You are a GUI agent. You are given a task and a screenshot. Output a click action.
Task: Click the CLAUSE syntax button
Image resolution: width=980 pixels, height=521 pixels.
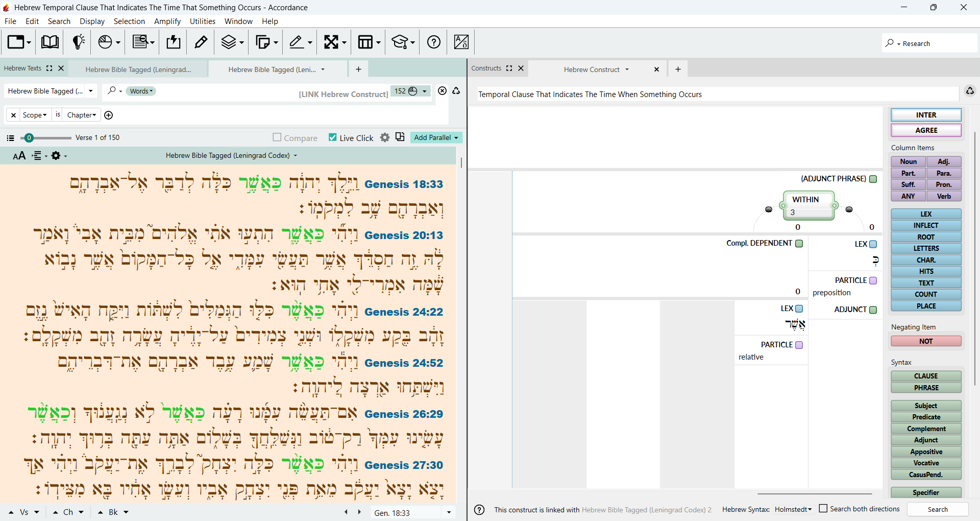coord(926,376)
